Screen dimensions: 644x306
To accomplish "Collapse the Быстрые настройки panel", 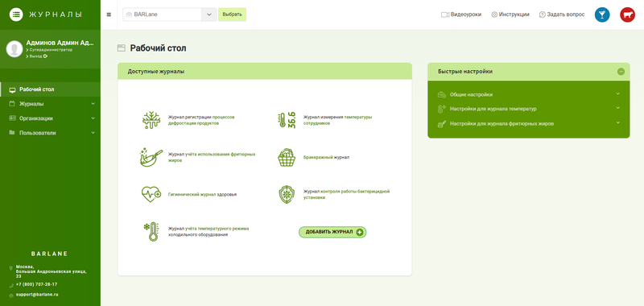I will pyautogui.click(x=621, y=72).
